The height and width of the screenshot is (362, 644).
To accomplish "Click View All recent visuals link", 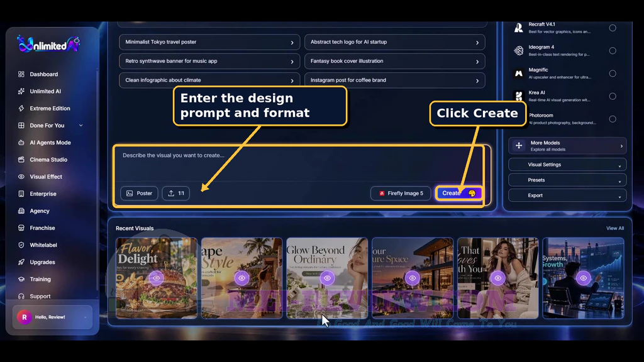I will (615, 228).
